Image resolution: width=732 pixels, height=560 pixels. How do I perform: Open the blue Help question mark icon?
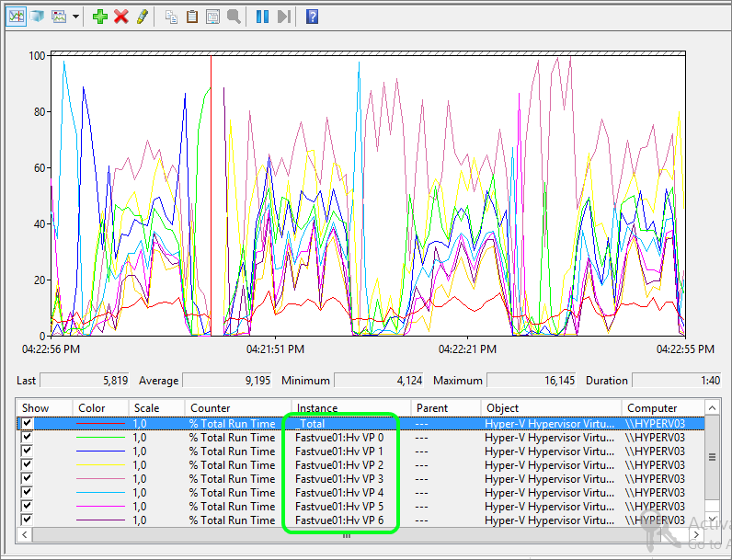click(312, 17)
